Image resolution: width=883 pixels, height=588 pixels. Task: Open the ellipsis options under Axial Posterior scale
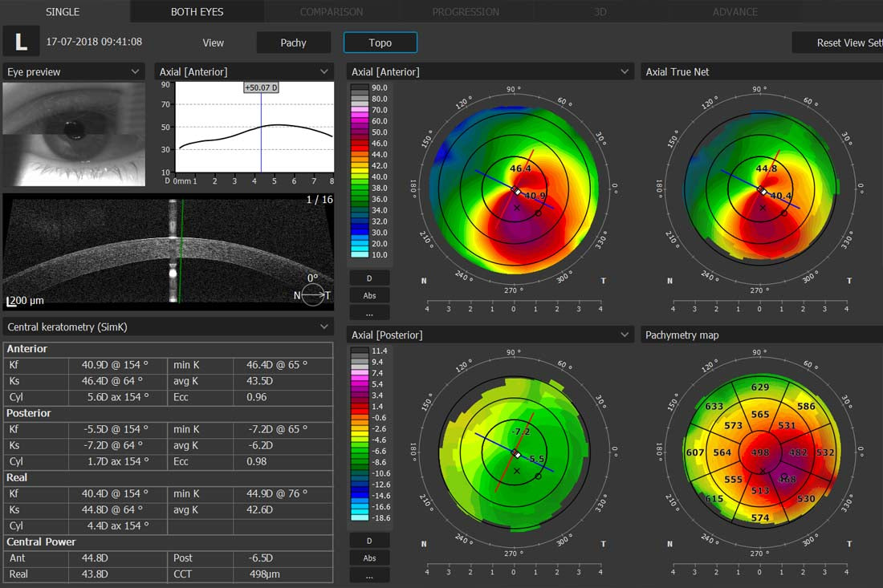pos(369,575)
